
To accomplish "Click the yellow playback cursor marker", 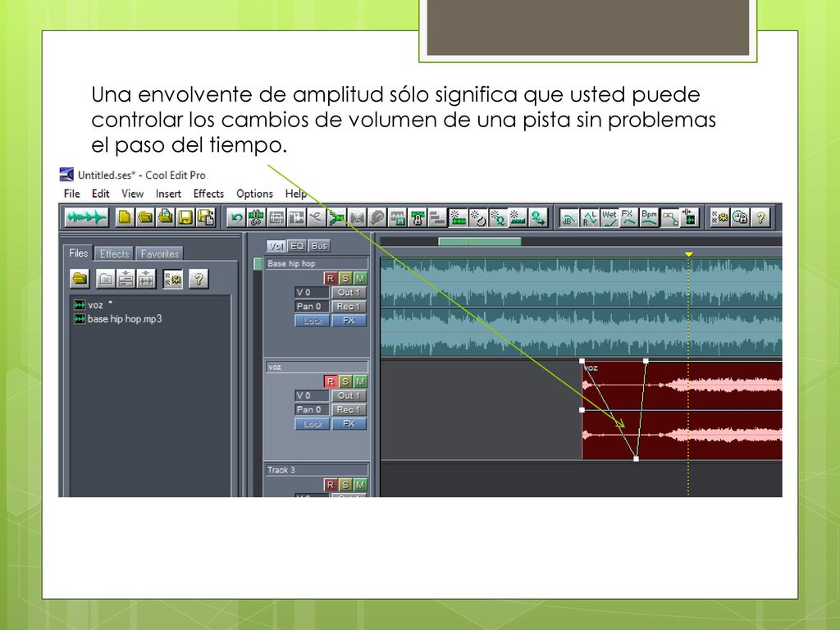I will pos(689,254).
